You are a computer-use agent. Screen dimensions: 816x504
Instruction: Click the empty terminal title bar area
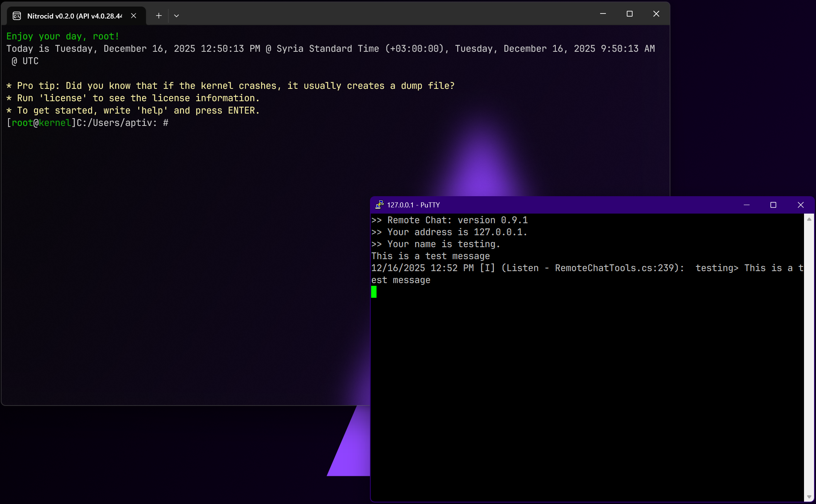[x=386, y=14]
